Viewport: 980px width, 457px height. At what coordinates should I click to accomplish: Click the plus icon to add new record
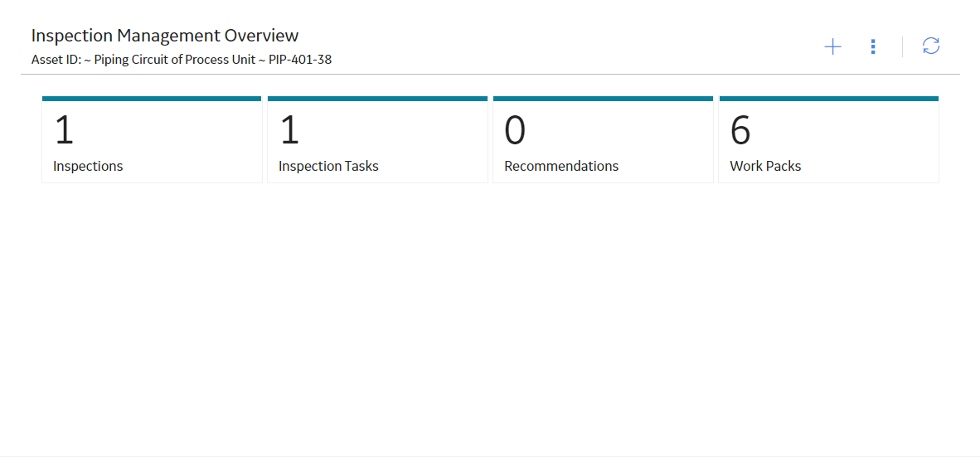coord(832,47)
